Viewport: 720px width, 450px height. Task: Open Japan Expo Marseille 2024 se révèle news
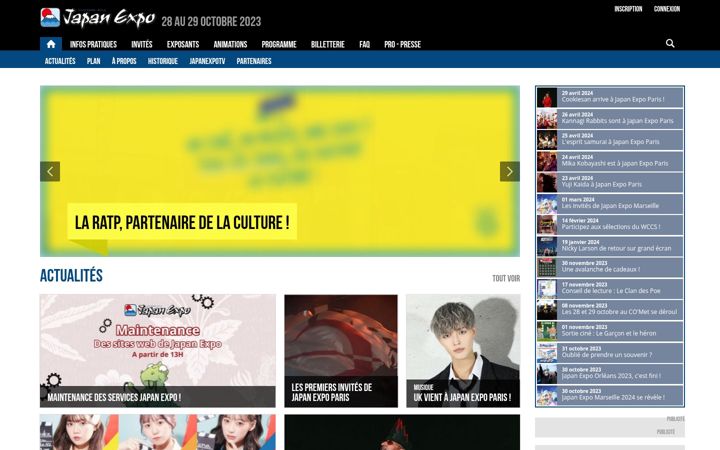pyautogui.click(x=610, y=395)
